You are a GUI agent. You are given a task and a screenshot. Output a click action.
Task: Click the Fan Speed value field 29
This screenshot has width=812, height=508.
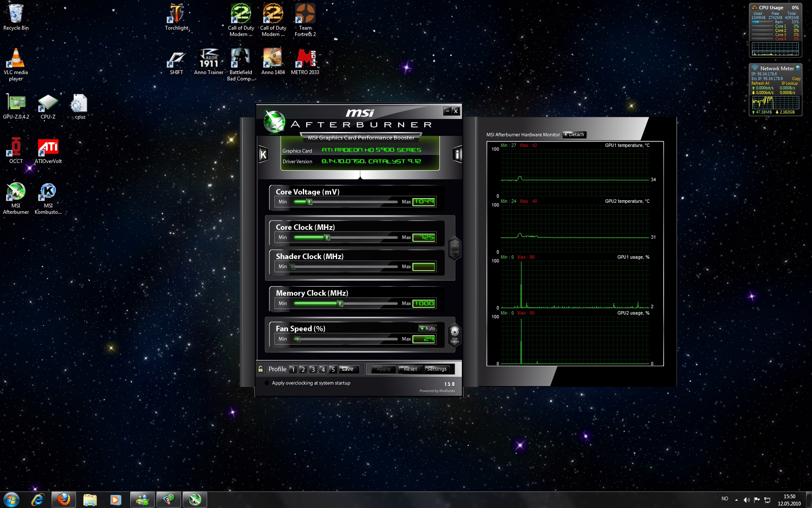(424, 339)
